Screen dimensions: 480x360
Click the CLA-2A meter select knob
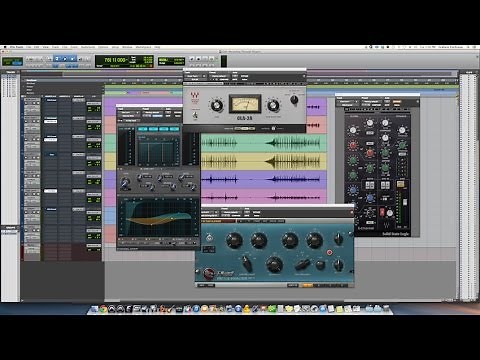(294, 99)
